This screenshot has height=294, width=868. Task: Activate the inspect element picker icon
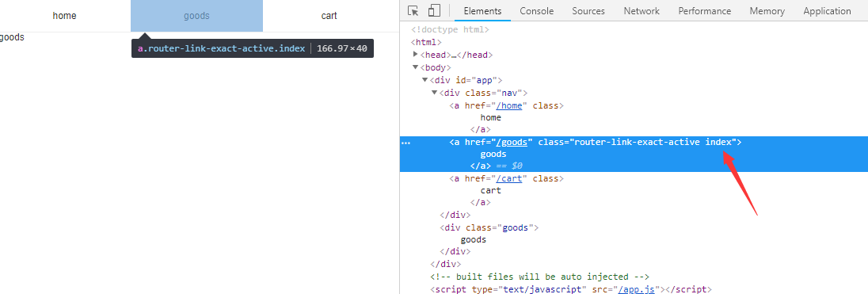click(413, 10)
